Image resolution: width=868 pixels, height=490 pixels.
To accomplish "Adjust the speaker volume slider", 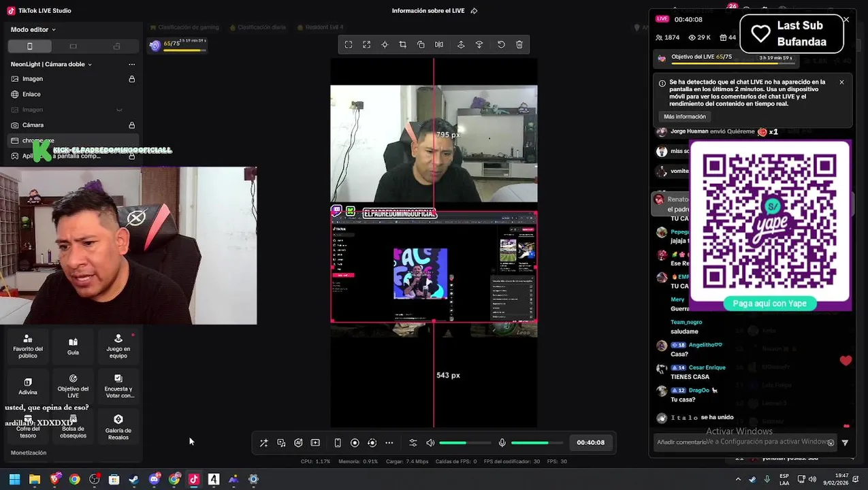I will 465,443.
